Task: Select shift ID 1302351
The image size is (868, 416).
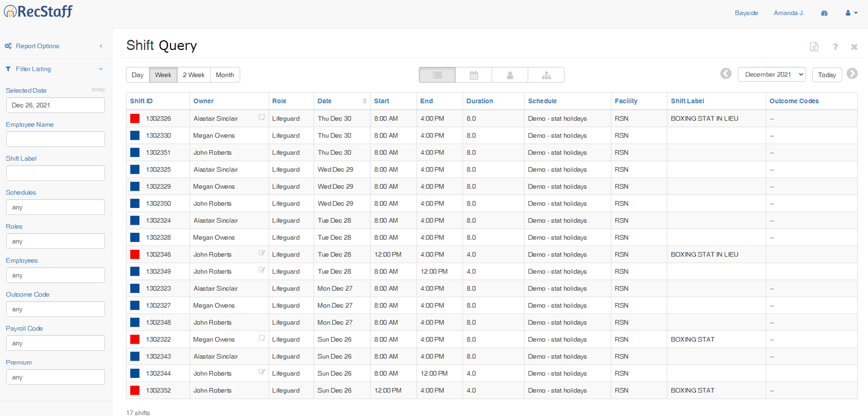Action: coord(159,153)
